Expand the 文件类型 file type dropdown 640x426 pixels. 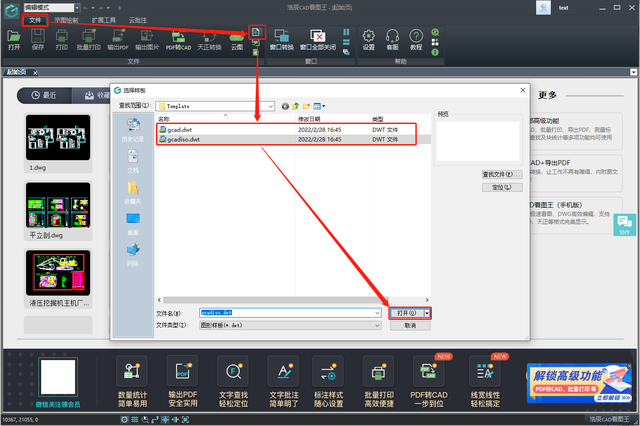pyautogui.click(x=377, y=325)
